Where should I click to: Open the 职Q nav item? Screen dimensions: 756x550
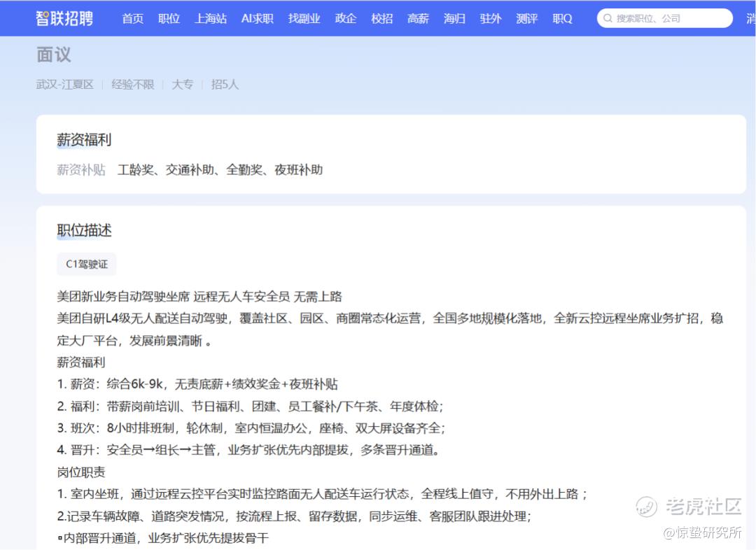click(562, 18)
